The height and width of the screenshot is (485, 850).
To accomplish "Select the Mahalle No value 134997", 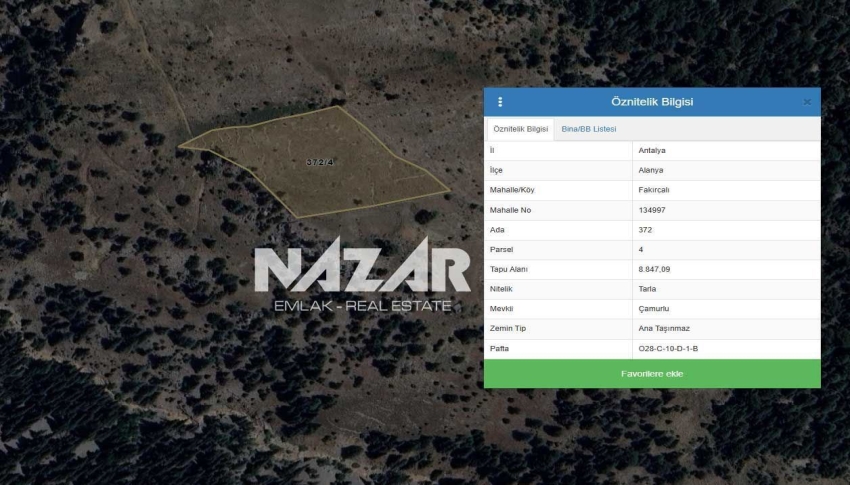I will [x=654, y=210].
